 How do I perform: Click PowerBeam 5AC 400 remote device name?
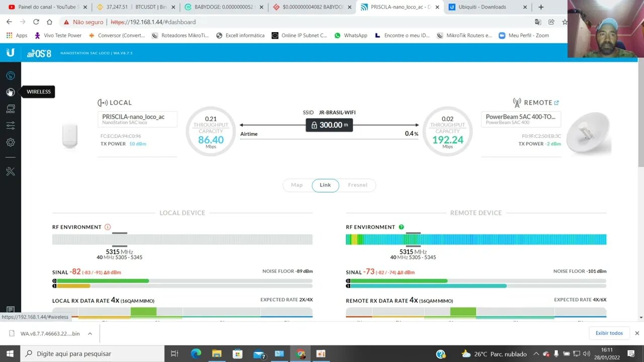pos(520,117)
